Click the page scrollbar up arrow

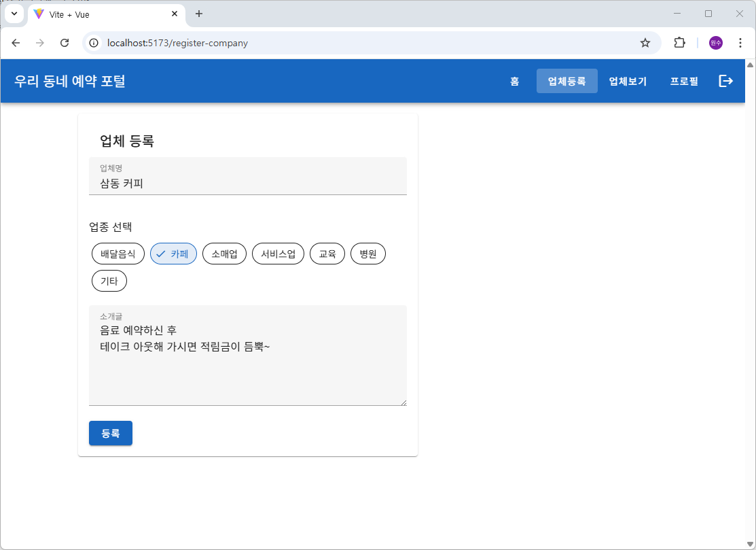point(750,65)
